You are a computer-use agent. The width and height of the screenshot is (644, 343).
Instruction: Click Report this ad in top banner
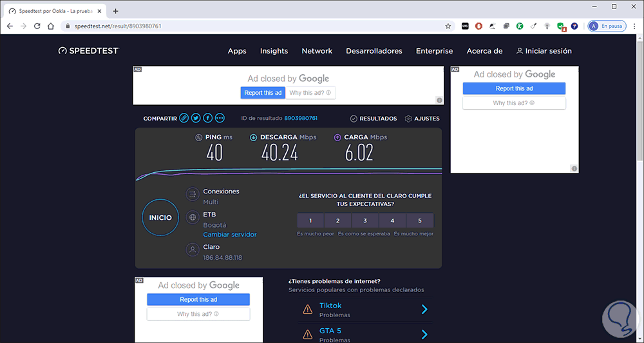point(263,93)
